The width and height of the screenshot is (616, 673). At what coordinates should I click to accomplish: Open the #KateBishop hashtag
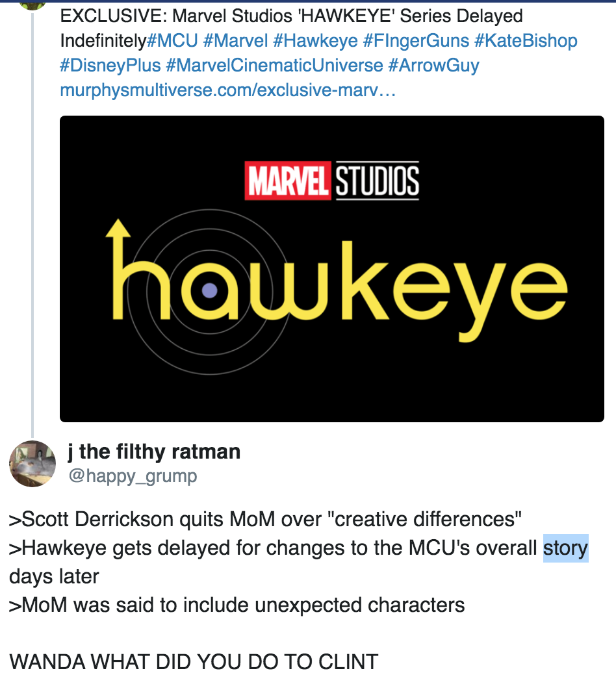click(x=526, y=41)
